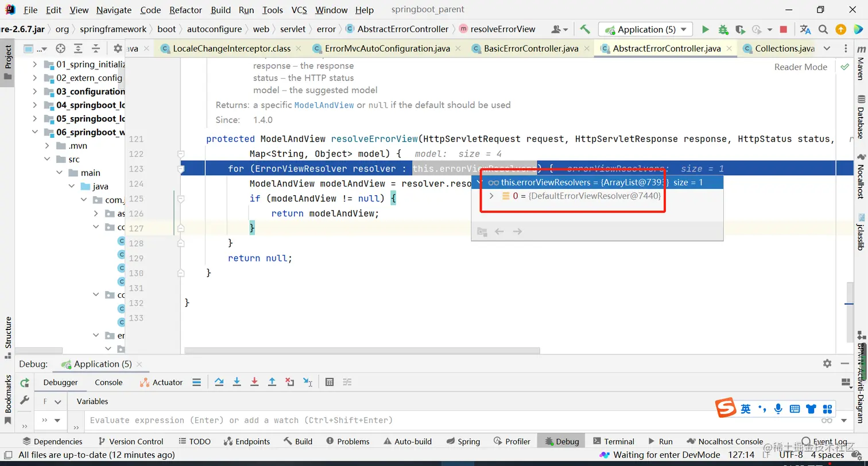Close Application (5) debug session tab
The image size is (868, 466).
click(x=139, y=364)
